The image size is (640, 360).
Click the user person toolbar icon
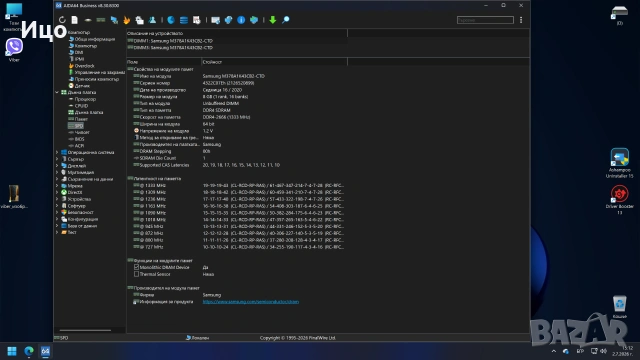pyautogui.click(x=153, y=20)
